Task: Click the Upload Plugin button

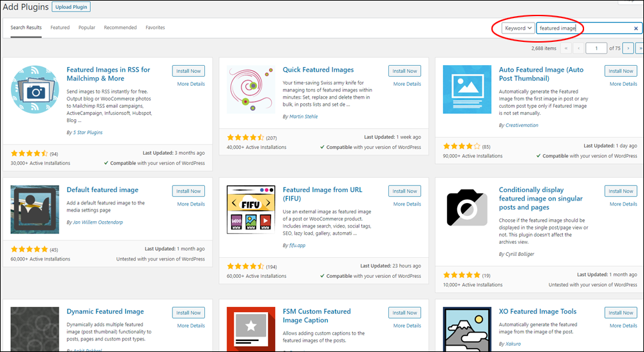Action: [x=71, y=7]
